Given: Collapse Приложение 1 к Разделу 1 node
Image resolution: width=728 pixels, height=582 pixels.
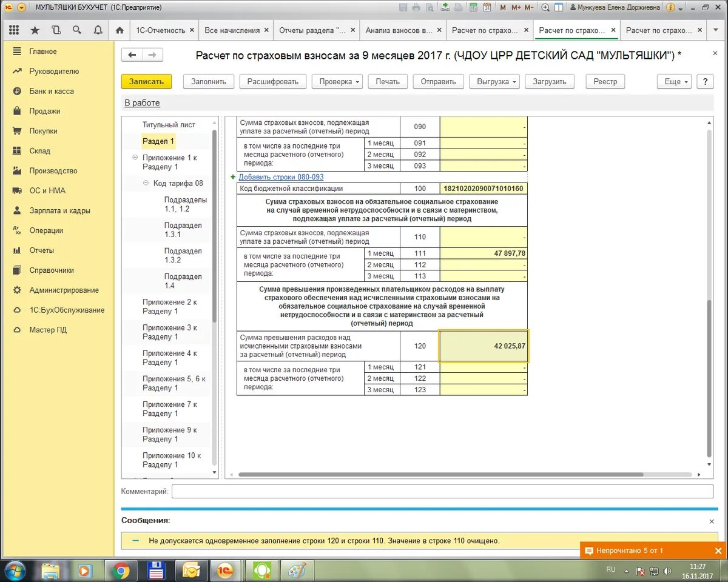Looking at the screenshot, I should click(x=135, y=158).
